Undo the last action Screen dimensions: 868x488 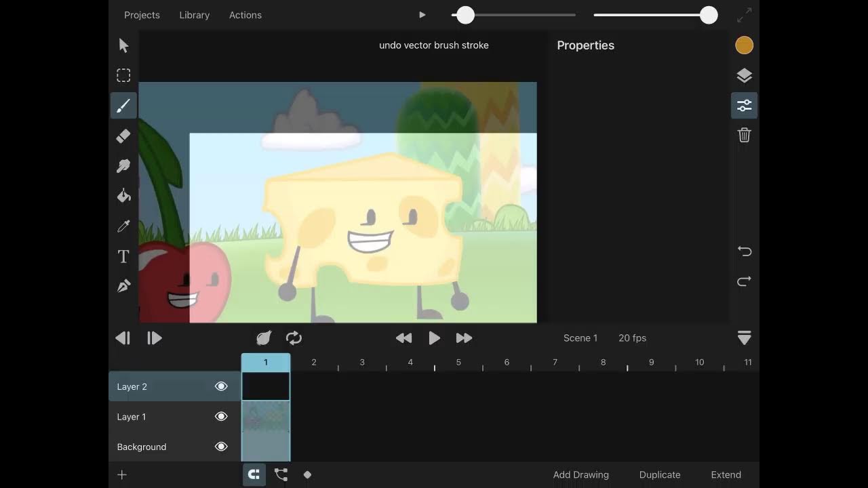(745, 251)
